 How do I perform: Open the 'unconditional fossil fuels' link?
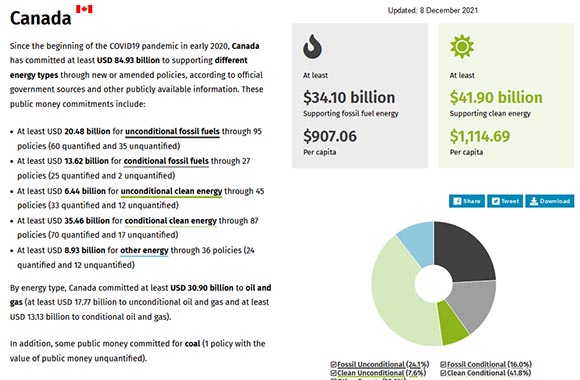(x=172, y=131)
